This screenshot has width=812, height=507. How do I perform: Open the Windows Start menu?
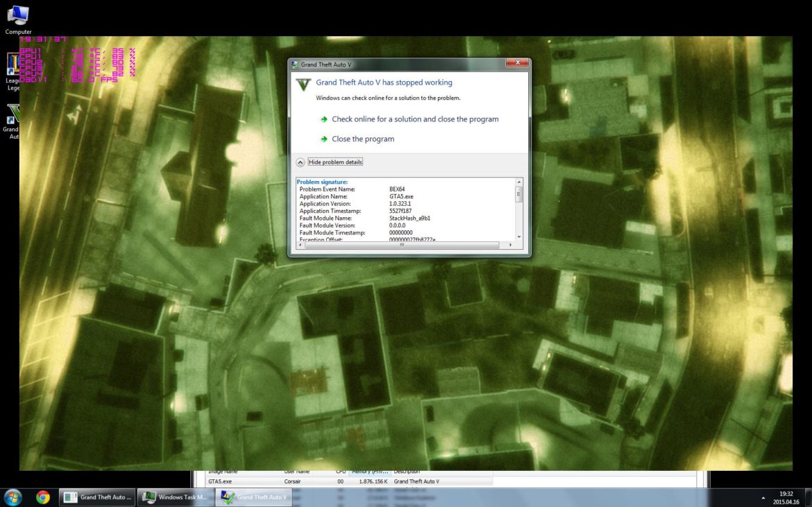13,497
